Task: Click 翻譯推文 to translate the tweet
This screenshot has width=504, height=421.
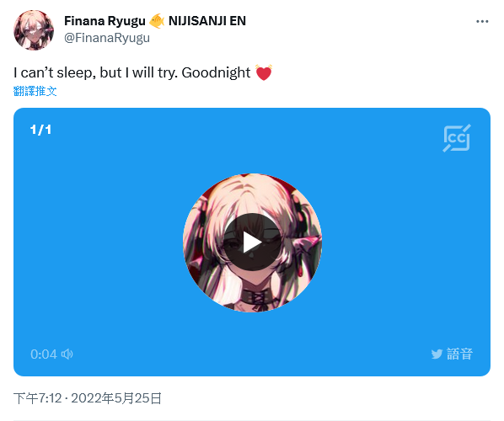Action: click(x=35, y=91)
